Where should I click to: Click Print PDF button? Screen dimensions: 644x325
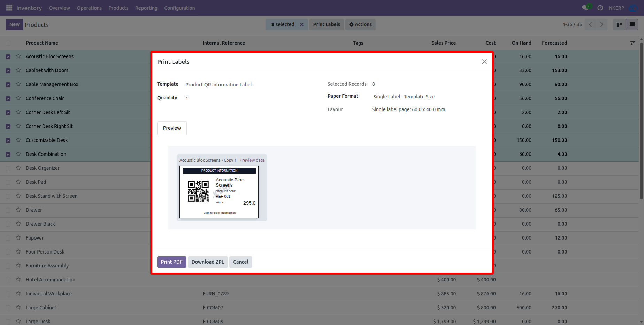171,262
